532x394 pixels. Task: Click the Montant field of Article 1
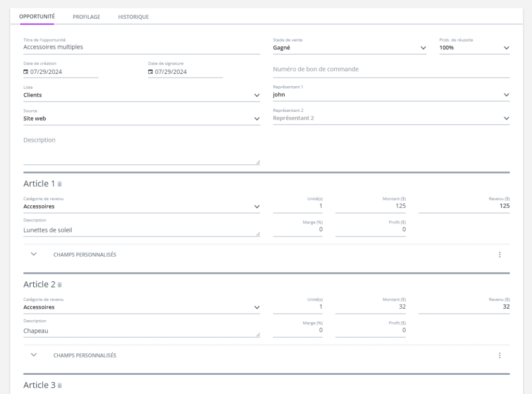coord(370,206)
